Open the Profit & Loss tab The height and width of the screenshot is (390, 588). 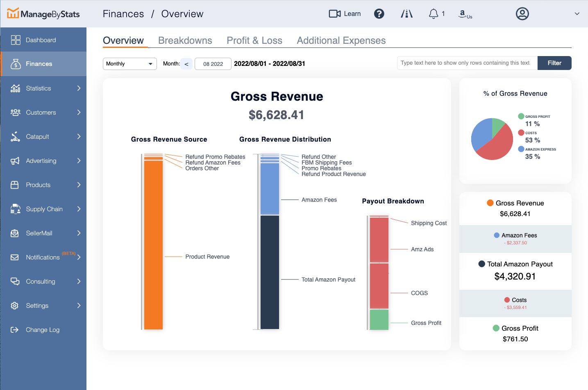click(x=254, y=41)
